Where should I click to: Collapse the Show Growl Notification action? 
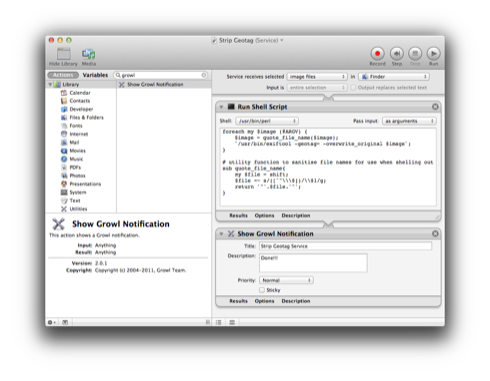tap(221, 234)
